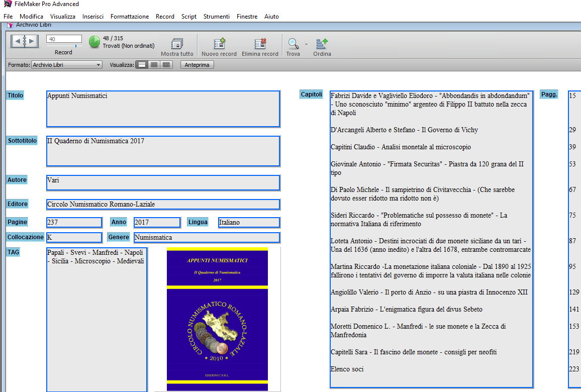581x392 pixels.
Task: Switch to list view
Action: 154,65
